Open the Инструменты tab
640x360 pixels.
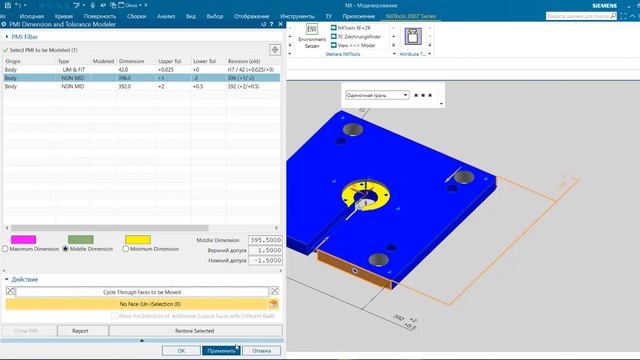297,16
